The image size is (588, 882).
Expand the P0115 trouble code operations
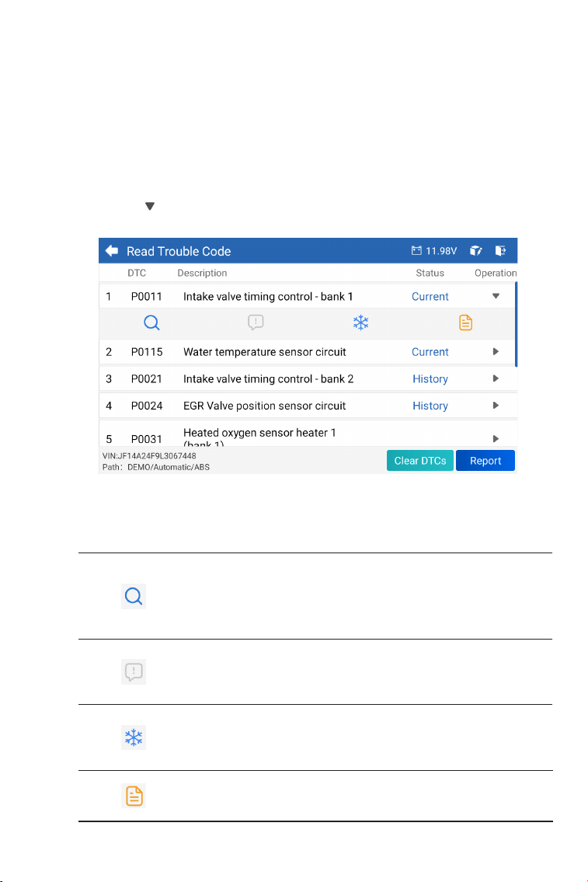pos(496,351)
